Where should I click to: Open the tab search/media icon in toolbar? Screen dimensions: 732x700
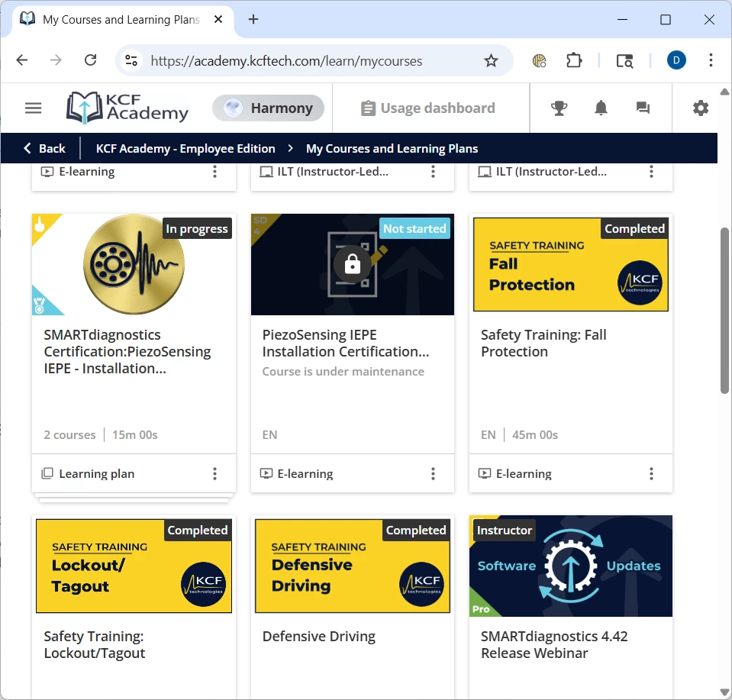[624, 61]
